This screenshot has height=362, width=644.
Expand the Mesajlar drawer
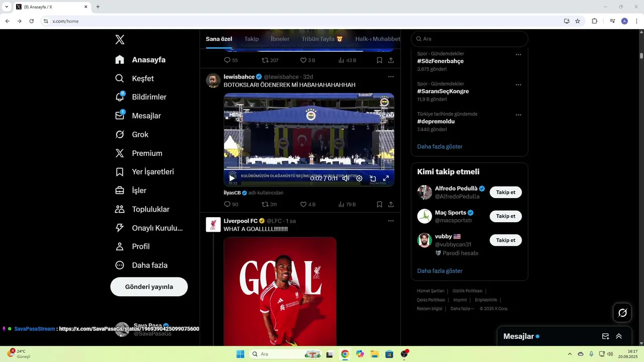[x=619, y=336]
